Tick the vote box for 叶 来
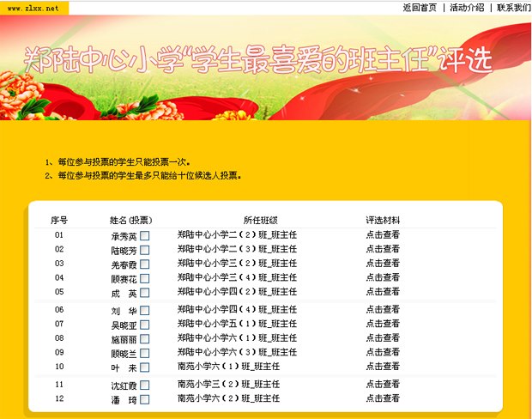This screenshot has height=419, width=532. pos(145,367)
